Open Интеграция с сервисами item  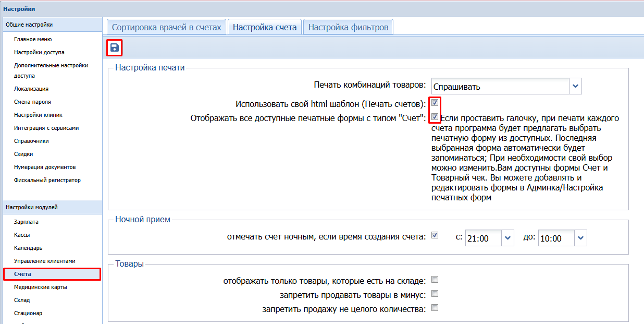46,128
